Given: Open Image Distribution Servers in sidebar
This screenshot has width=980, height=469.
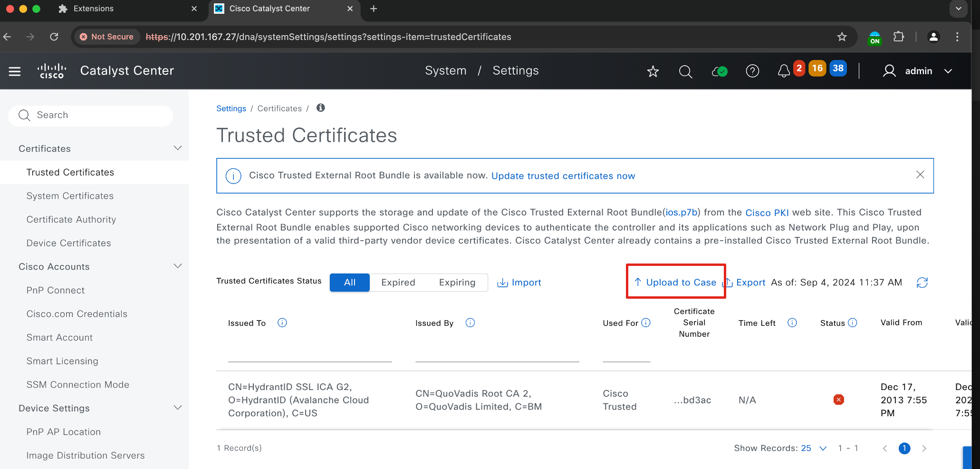Looking at the screenshot, I should [x=85, y=455].
